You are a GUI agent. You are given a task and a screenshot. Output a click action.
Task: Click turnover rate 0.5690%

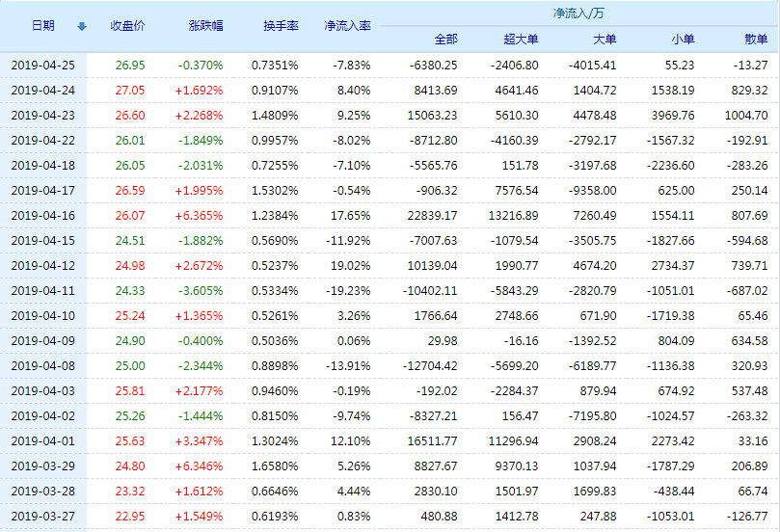(275, 241)
